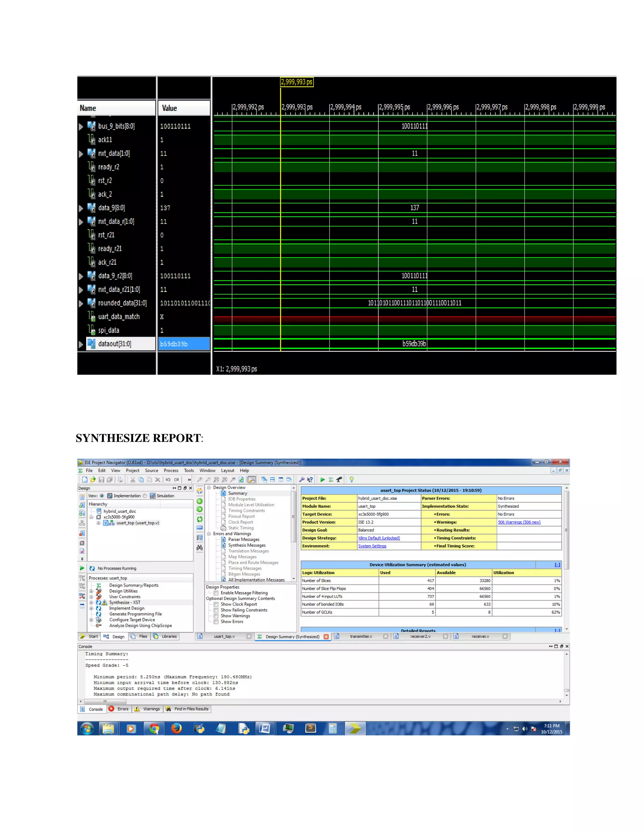Click the Open project folder toolbar icon
The image size is (644, 833).
(x=93, y=479)
